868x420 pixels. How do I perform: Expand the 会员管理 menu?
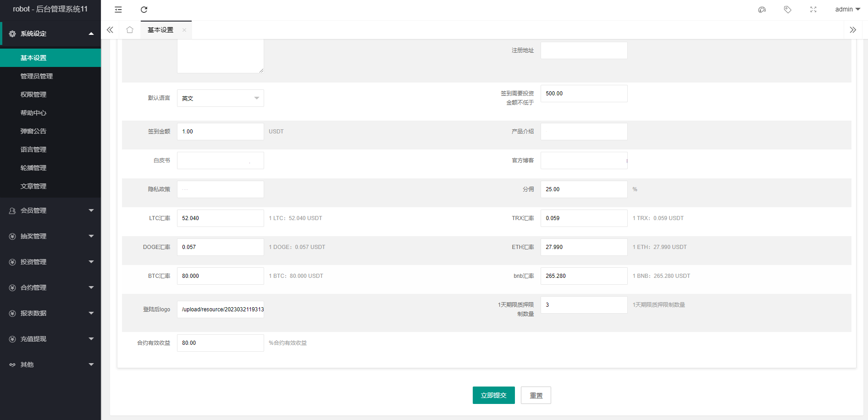[x=50, y=210]
